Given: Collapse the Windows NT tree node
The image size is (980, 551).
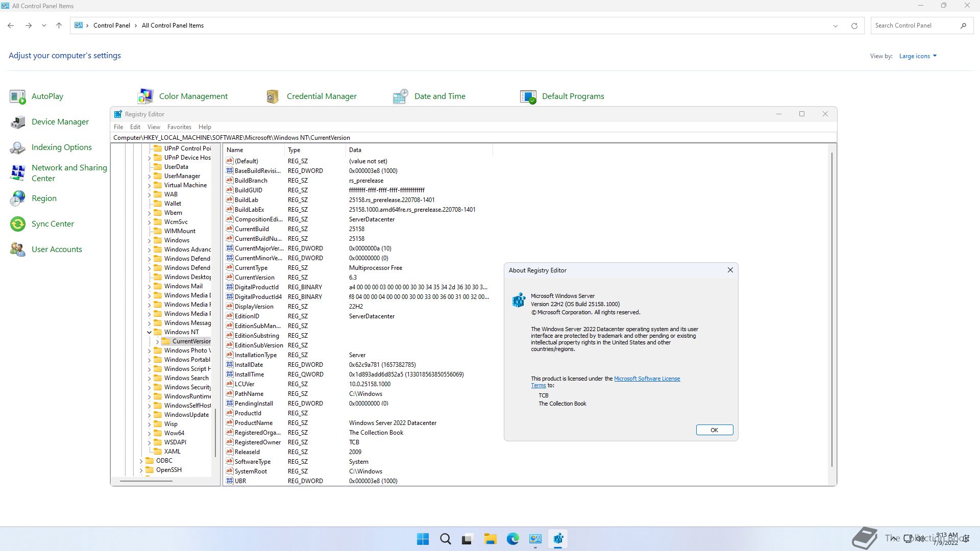Looking at the screenshot, I should (150, 332).
